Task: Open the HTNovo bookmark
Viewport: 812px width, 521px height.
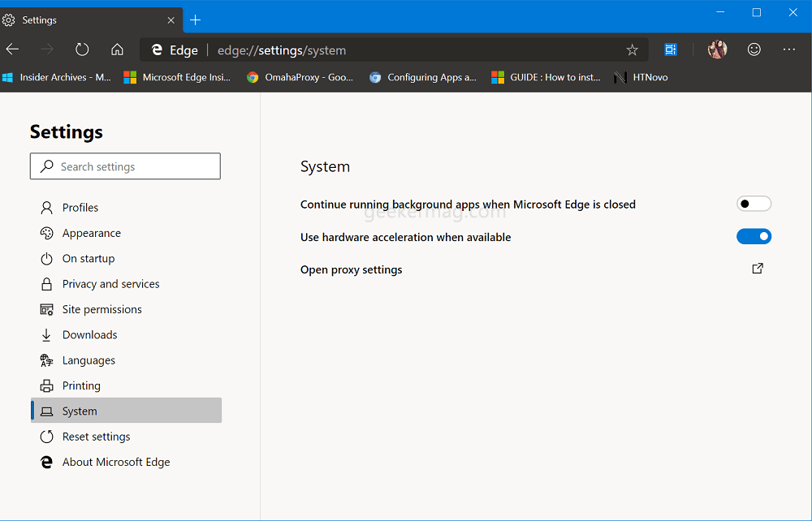Action: (641, 78)
